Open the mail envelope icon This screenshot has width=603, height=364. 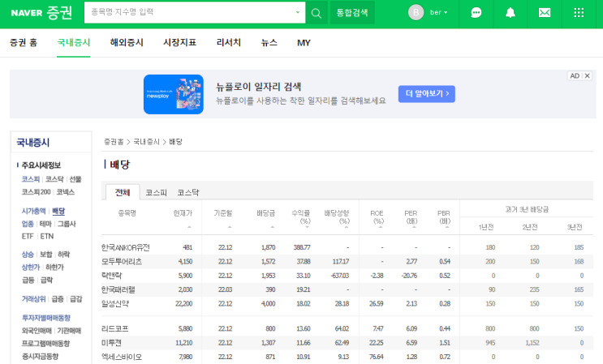(545, 13)
